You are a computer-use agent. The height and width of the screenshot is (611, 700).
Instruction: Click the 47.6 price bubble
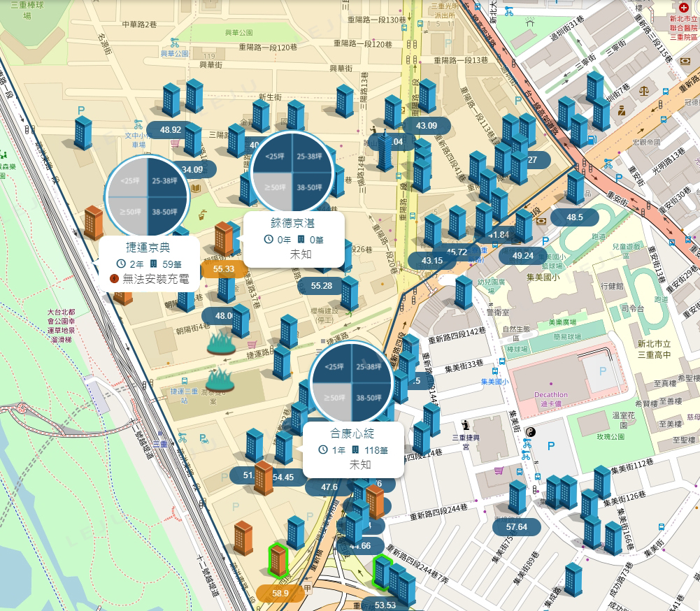[x=329, y=487]
